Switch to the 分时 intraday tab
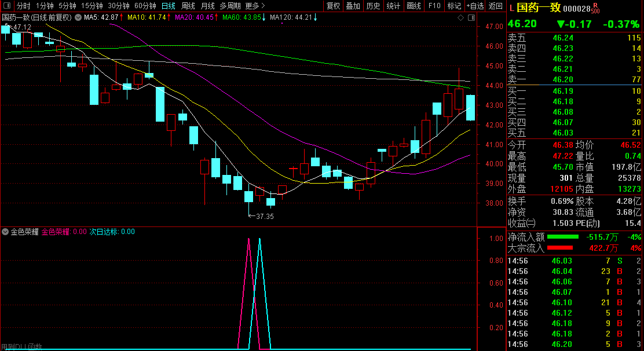This screenshot has width=644, height=351. (23, 6)
